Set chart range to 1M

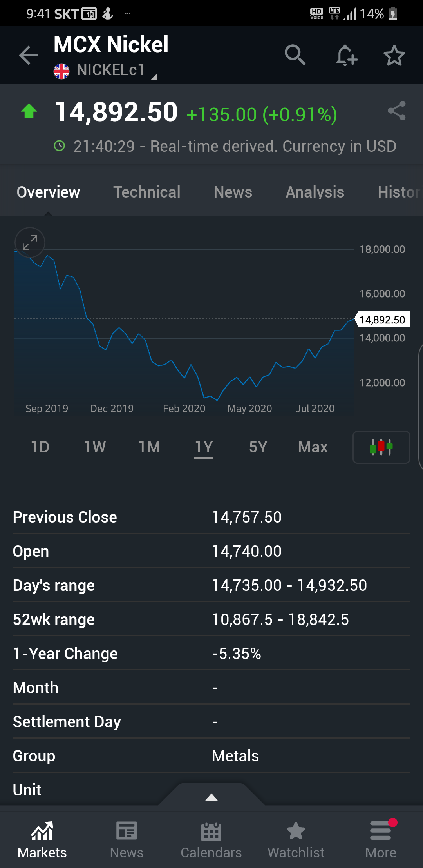pyautogui.click(x=149, y=447)
